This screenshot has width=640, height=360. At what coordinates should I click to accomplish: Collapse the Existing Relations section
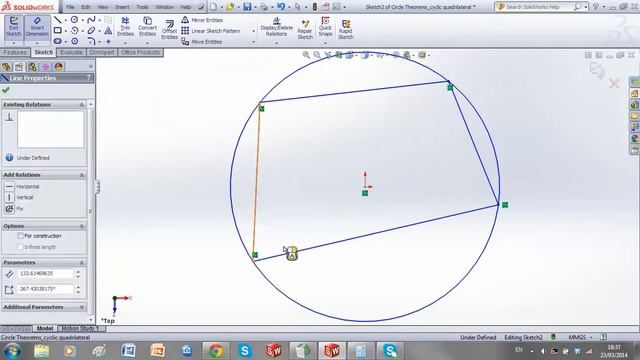pyautogui.click(x=82, y=105)
